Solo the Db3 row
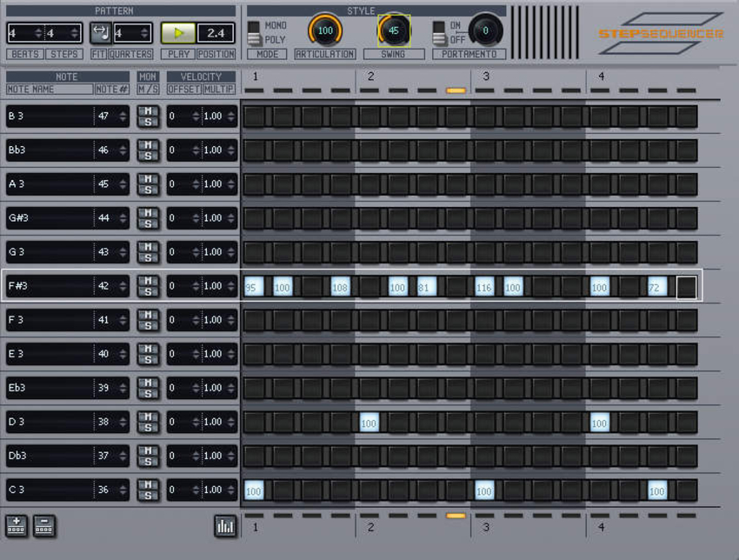Screen dimensions: 739x560 click(x=148, y=461)
